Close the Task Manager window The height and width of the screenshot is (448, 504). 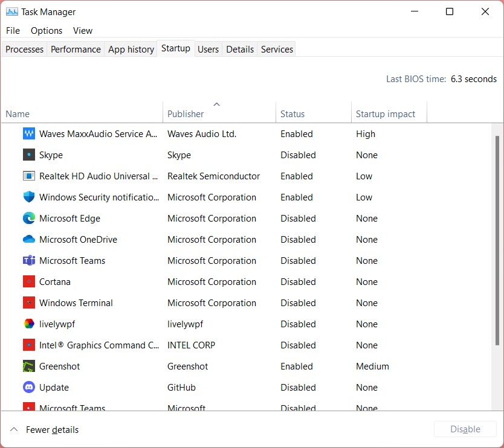[x=485, y=11]
